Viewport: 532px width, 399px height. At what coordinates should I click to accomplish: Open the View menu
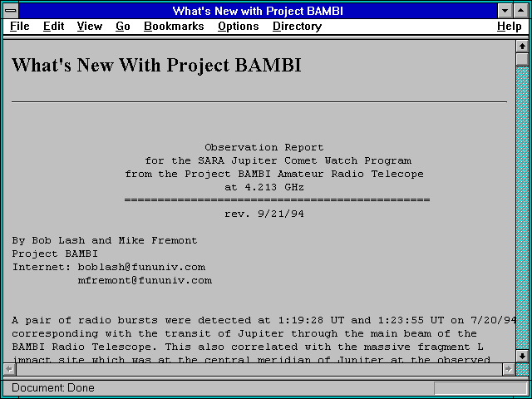pos(90,27)
